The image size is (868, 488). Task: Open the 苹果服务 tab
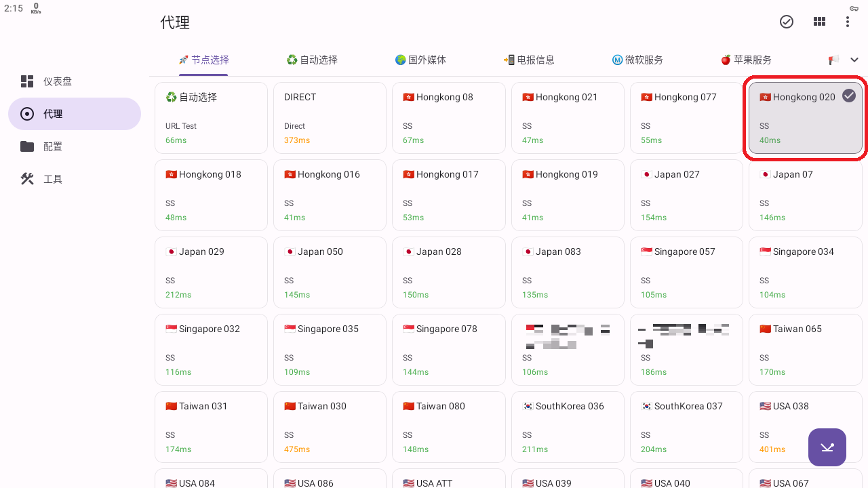(746, 60)
